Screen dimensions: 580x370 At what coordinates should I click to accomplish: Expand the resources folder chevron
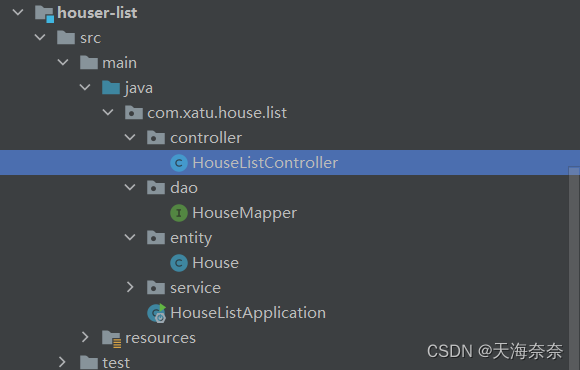[85, 337]
